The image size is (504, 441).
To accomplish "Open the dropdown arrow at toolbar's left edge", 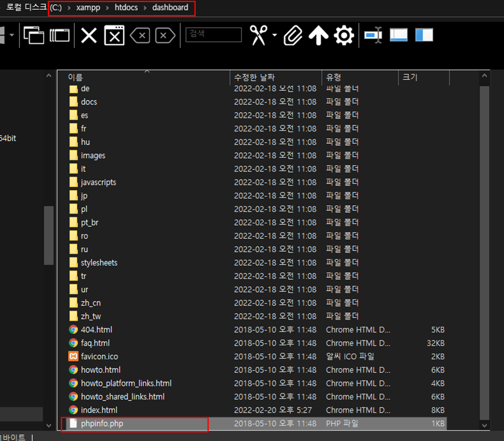I will click(12, 35).
